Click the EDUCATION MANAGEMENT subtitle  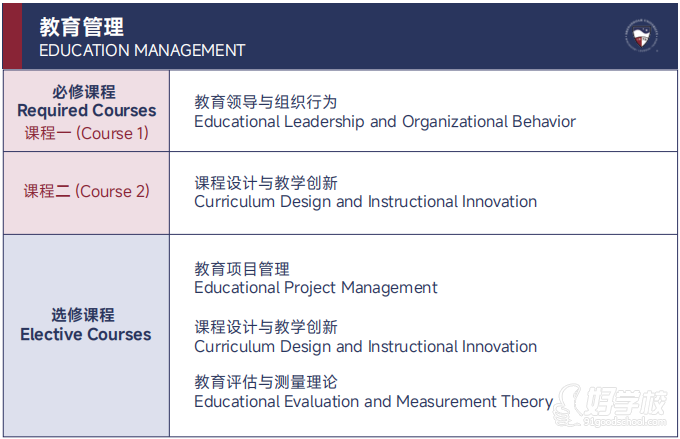point(142,50)
